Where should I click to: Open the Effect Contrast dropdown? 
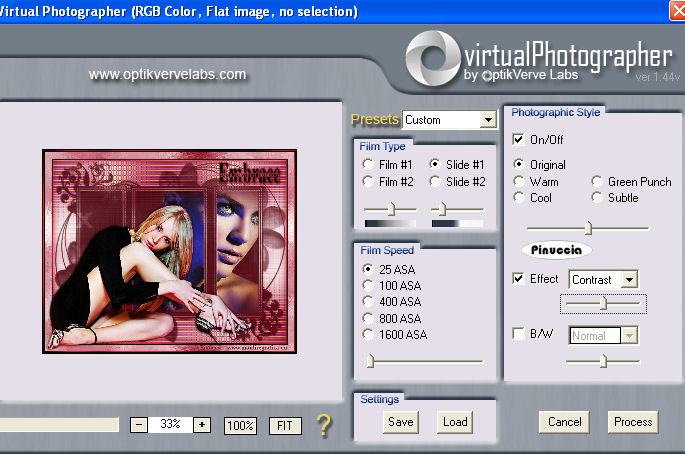[x=629, y=279]
